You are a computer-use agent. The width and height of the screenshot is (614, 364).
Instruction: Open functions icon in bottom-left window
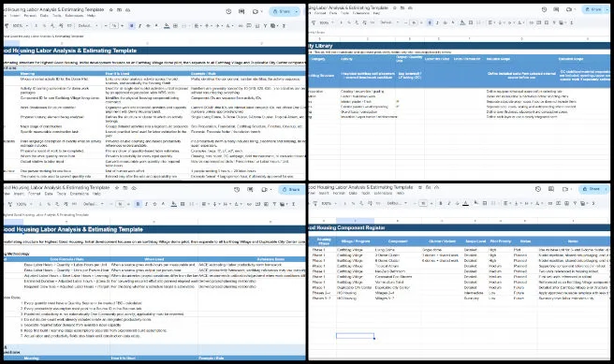tap(293, 204)
